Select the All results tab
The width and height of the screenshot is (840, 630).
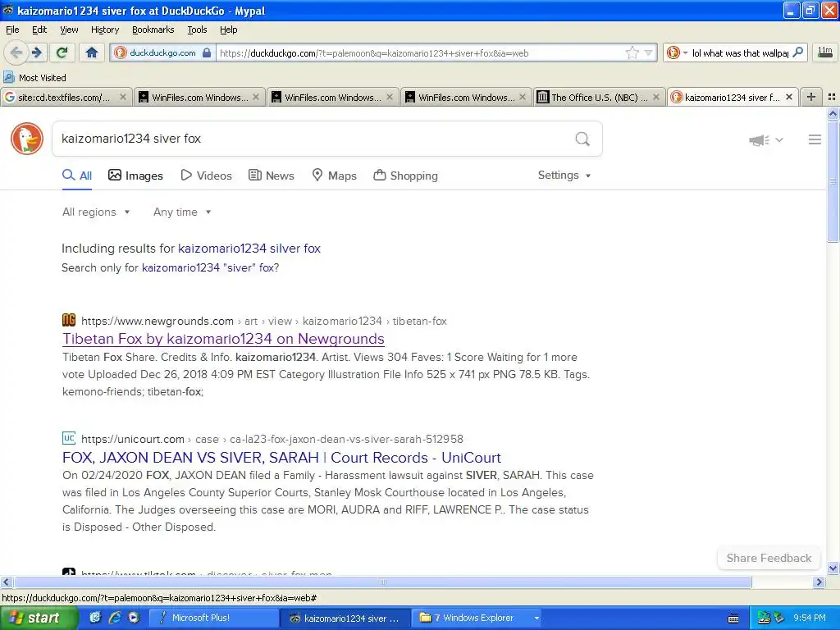(77, 176)
